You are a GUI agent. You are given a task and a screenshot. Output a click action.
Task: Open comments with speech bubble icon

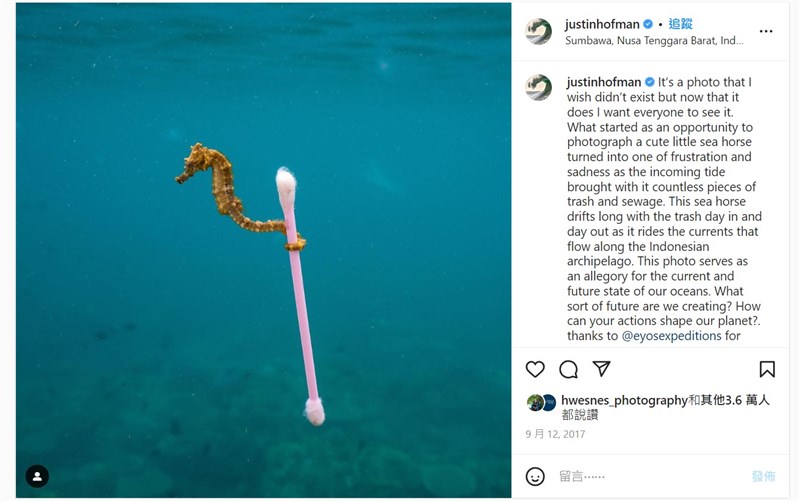click(568, 369)
